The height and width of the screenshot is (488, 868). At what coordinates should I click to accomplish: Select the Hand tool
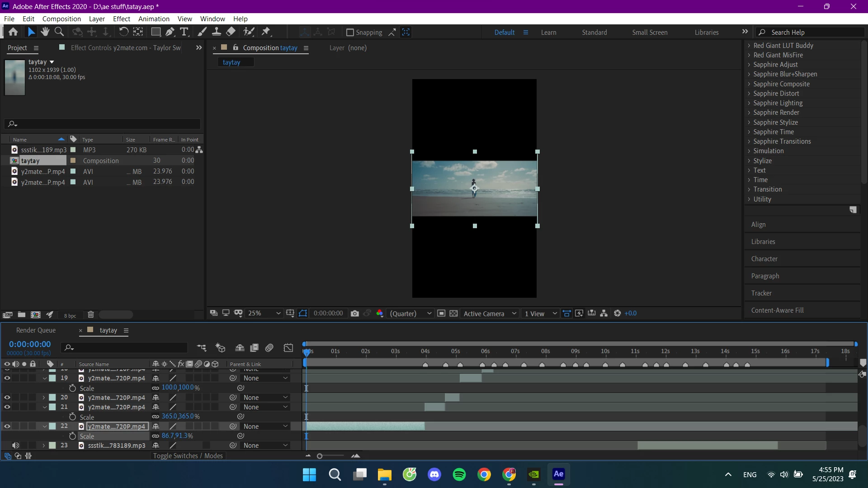(x=45, y=32)
